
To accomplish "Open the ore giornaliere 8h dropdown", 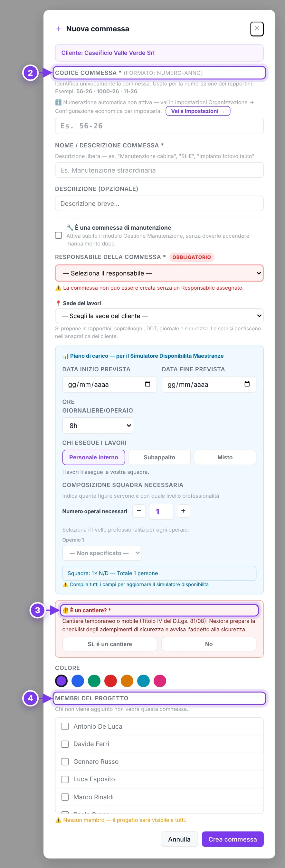I will coord(98,425).
